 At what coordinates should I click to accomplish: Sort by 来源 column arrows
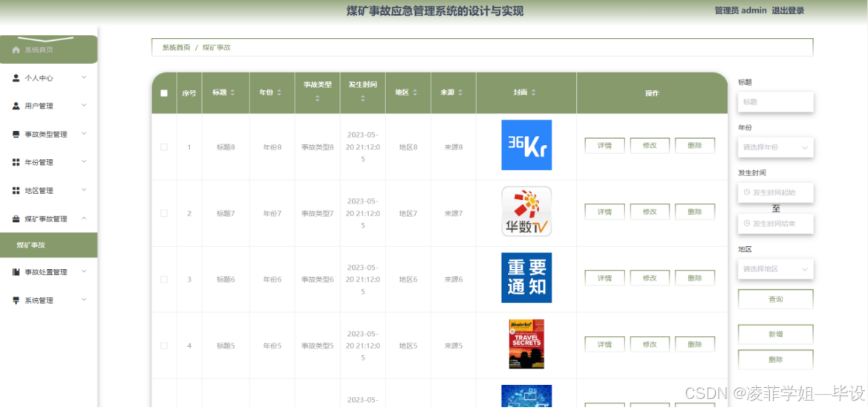tap(460, 93)
